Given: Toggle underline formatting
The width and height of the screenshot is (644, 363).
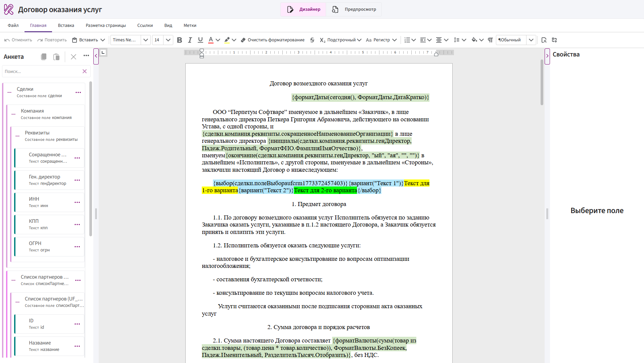Looking at the screenshot, I should tap(200, 40).
